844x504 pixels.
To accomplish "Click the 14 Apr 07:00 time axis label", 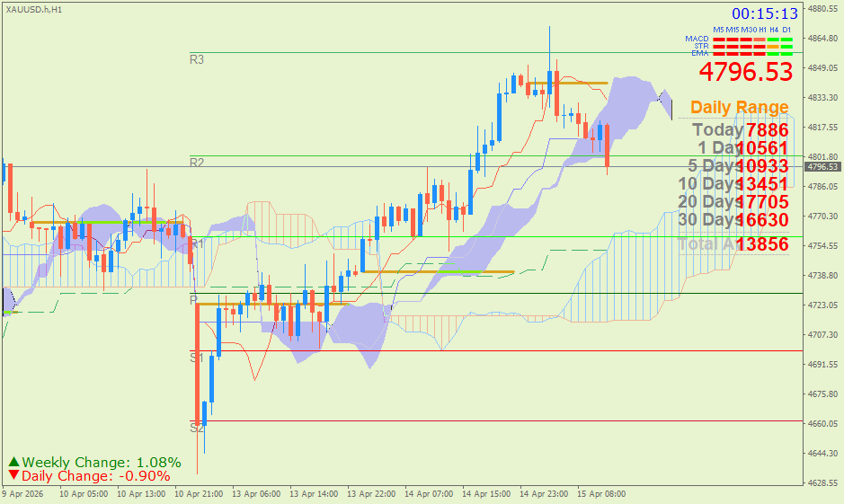I will coord(429,493).
